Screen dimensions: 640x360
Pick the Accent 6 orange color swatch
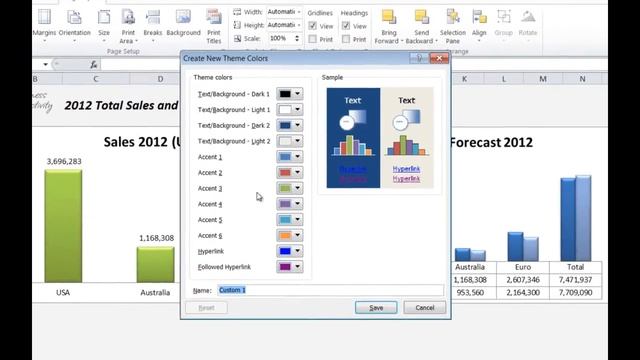pyautogui.click(x=285, y=235)
